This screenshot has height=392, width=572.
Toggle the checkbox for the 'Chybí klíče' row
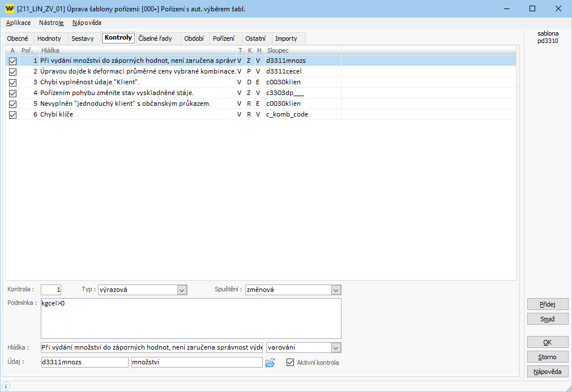pyautogui.click(x=12, y=115)
